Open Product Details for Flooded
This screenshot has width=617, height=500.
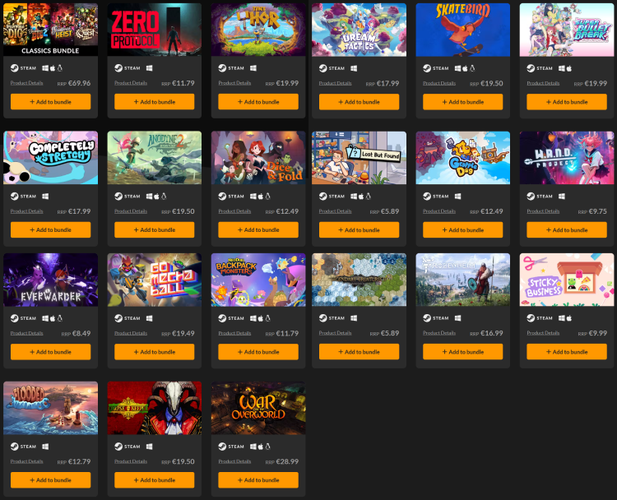pyautogui.click(x=27, y=461)
